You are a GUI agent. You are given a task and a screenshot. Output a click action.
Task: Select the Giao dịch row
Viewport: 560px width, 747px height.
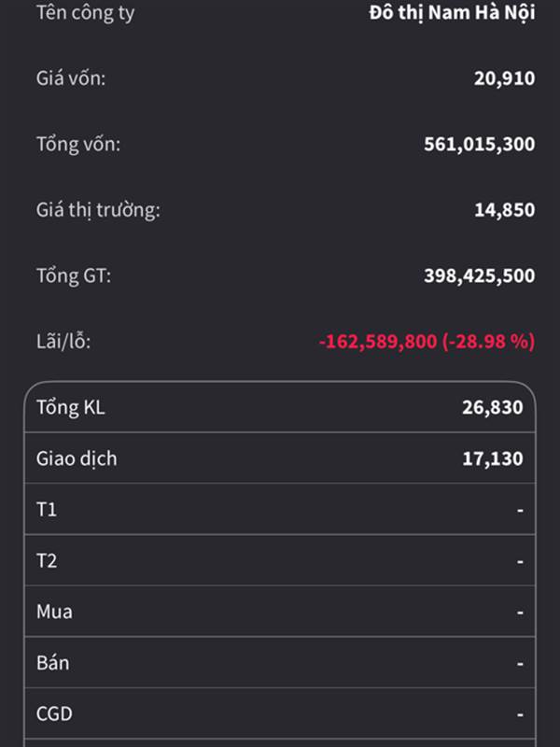pos(280,458)
